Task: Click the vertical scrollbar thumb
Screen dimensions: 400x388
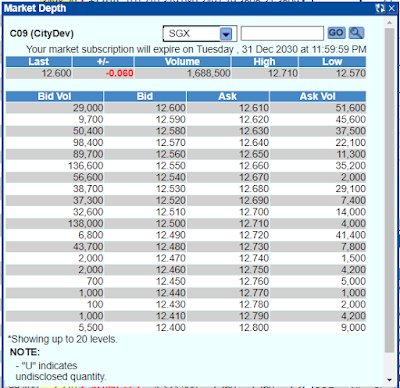Action: click(x=389, y=190)
